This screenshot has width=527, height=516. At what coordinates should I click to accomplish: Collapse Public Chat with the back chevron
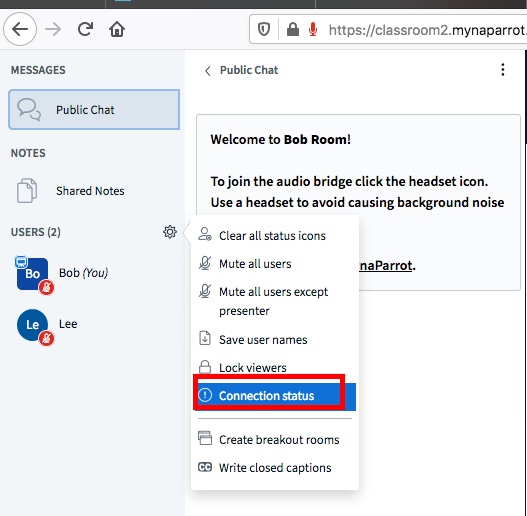[208, 71]
